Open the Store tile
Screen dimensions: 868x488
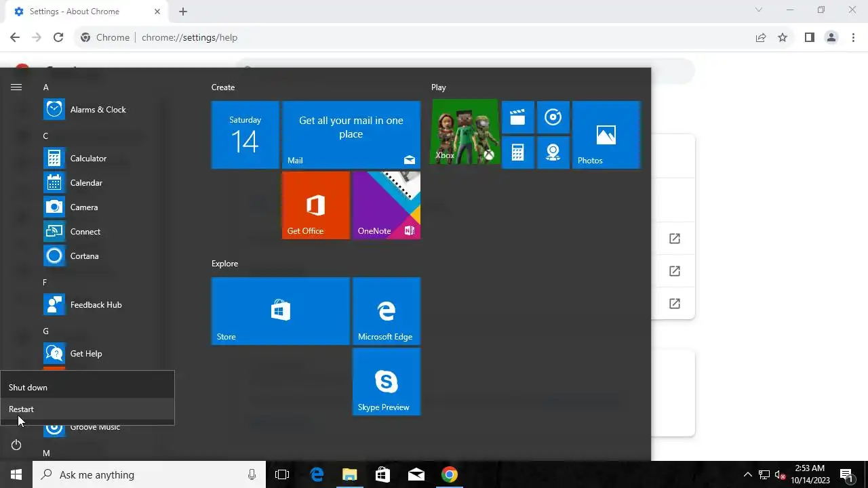click(281, 311)
